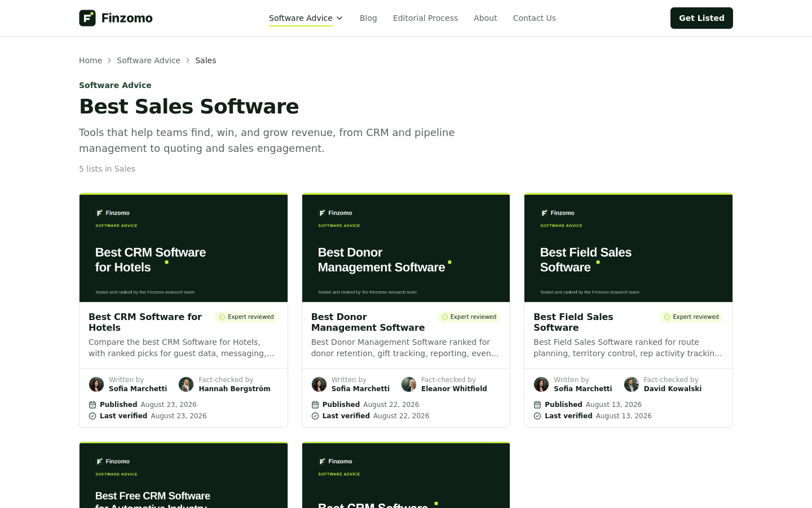This screenshot has height=508, width=812.
Task: Open the Best CRM Software for Hotels thumbnail
Action: pos(183,248)
